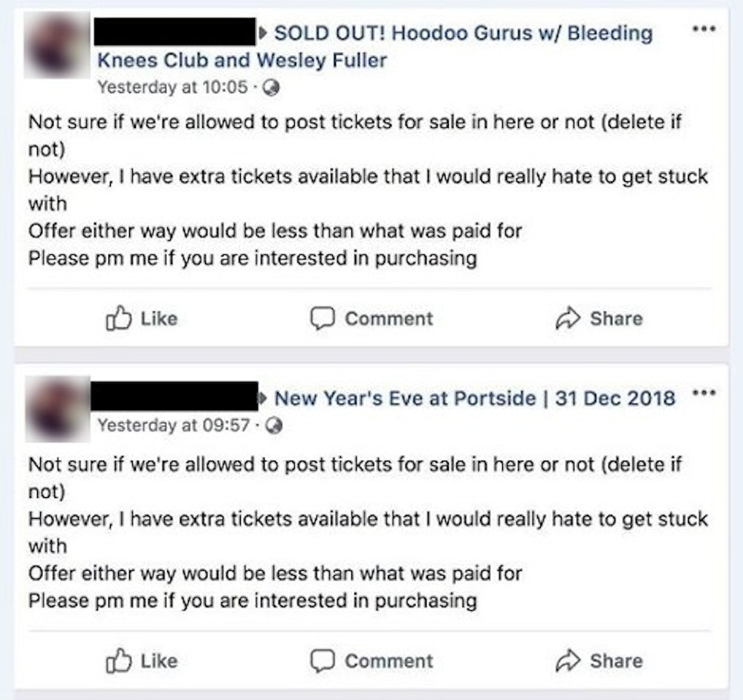Click the Comment bubble icon on first post

click(x=322, y=319)
